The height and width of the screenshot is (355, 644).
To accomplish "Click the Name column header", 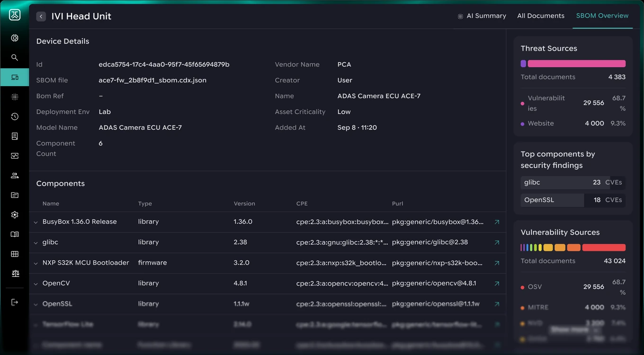I will click(x=51, y=204).
